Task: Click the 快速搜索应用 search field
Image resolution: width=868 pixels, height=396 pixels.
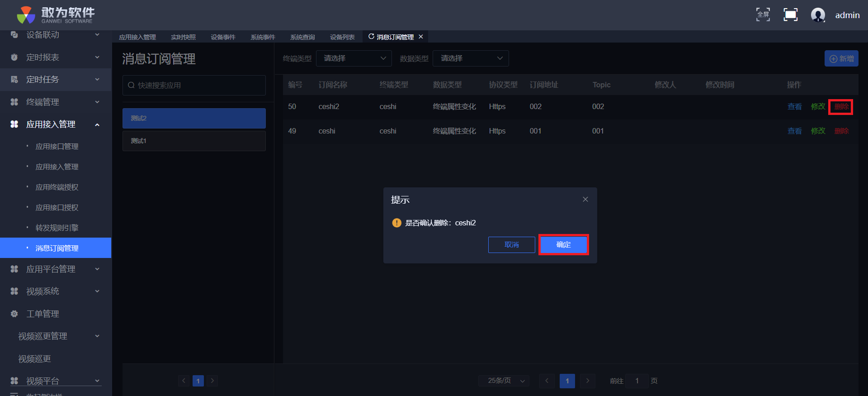Action: pyautogui.click(x=194, y=86)
